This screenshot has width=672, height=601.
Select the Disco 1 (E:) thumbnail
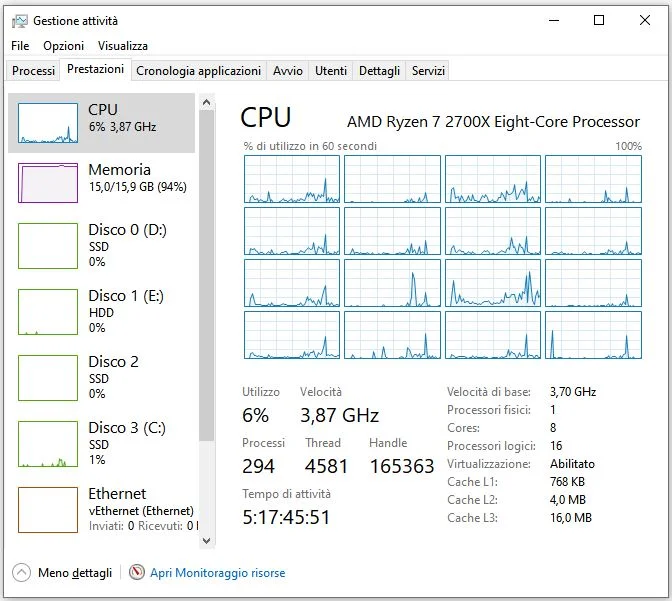[x=48, y=312]
